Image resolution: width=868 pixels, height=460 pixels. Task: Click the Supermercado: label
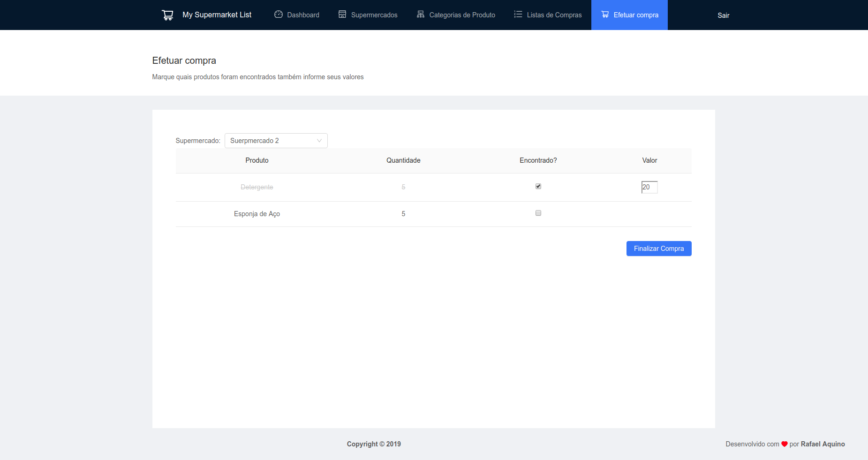point(198,141)
